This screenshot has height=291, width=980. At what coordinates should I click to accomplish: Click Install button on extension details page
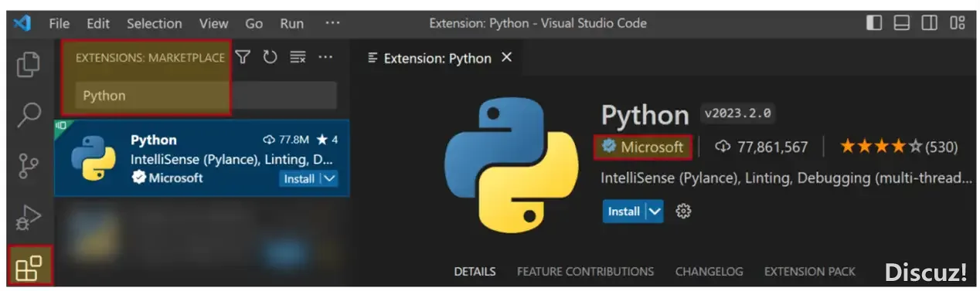(623, 211)
